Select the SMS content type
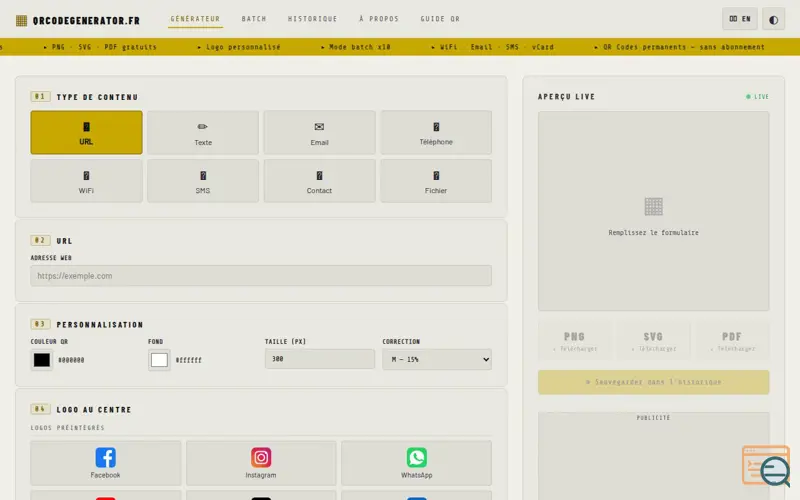This screenshot has width=800, height=500. 203,181
